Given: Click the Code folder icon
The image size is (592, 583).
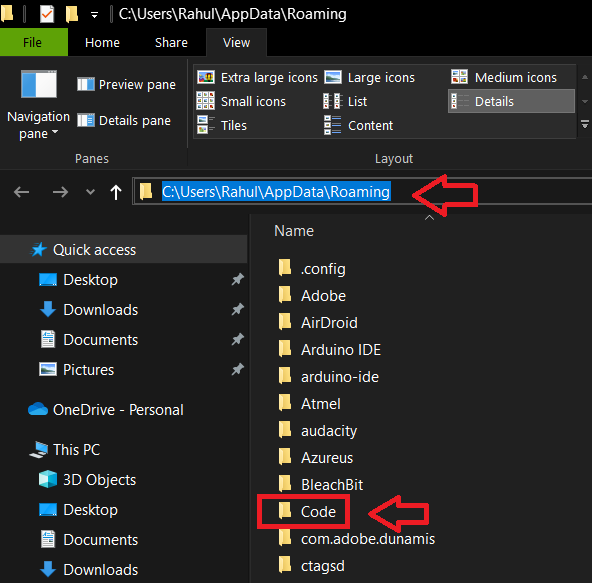Looking at the screenshot, I should click(285, 511).
